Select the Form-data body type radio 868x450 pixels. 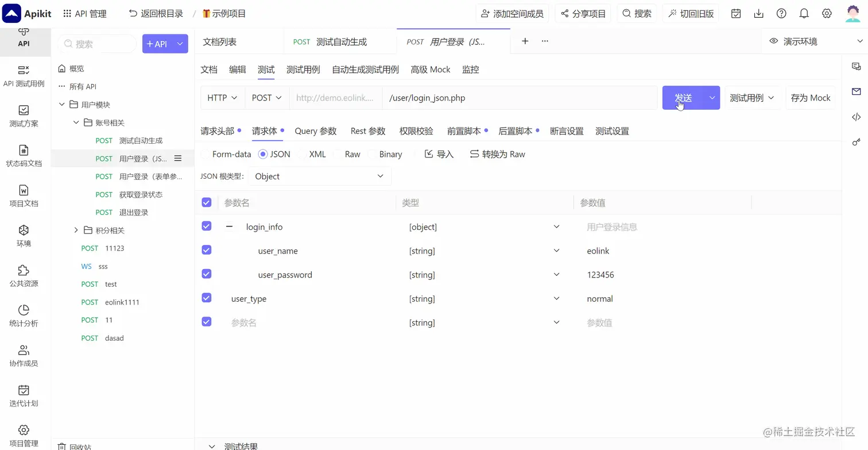205,154
